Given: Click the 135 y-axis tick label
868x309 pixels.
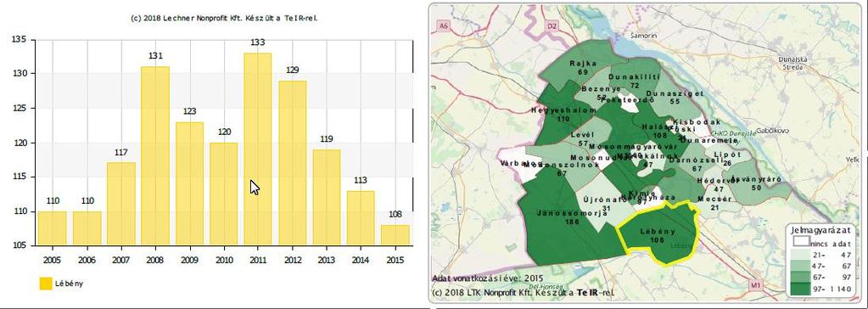Looking at the screenshot, I should click(20, 39).
